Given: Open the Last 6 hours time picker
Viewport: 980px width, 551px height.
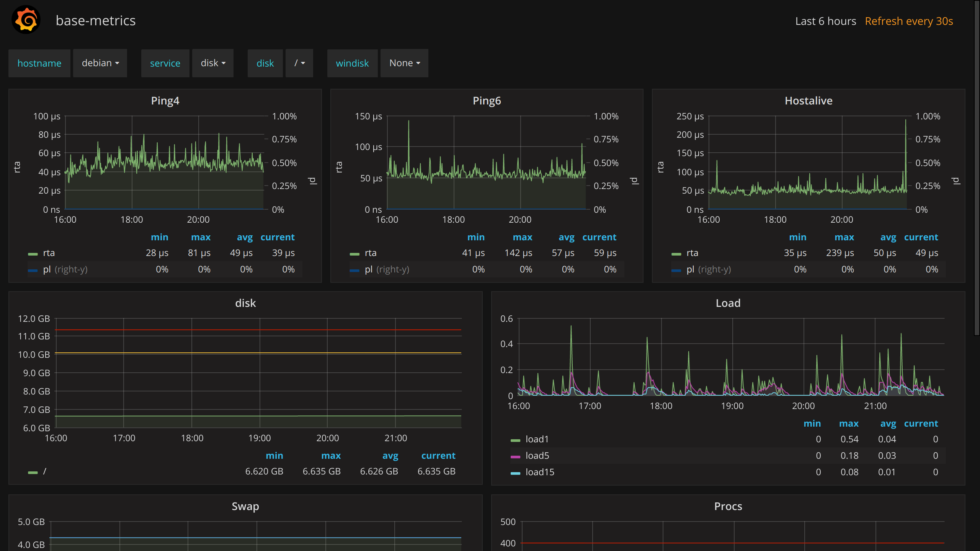Looking at the screenshot, I should click(825, 21).
